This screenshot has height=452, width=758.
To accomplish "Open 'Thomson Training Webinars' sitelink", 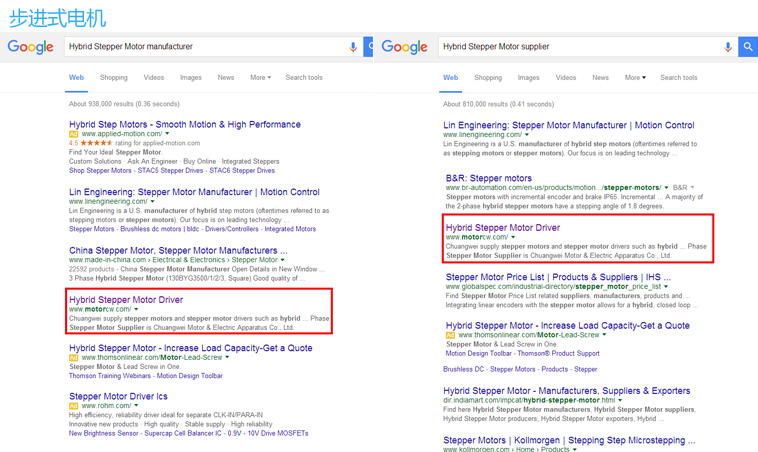I will coord(110,376).
